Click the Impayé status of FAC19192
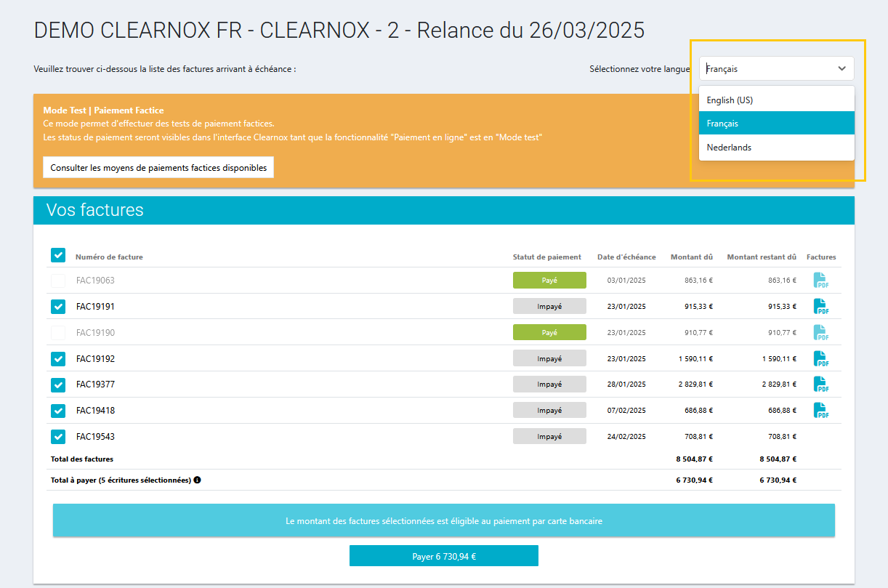 (549, 358)
